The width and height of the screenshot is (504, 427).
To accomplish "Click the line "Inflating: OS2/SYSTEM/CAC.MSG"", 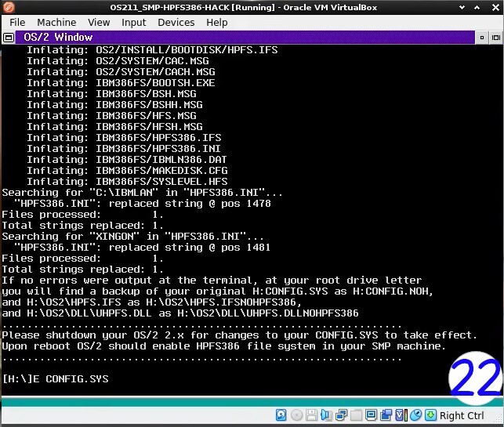I will 118,61.
